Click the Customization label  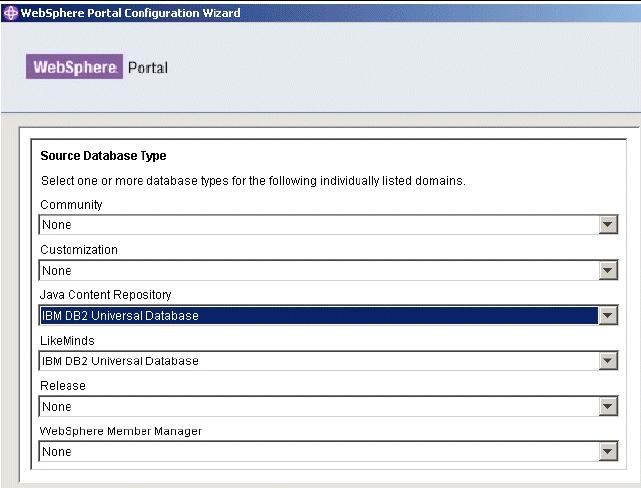tap(79, 249)
